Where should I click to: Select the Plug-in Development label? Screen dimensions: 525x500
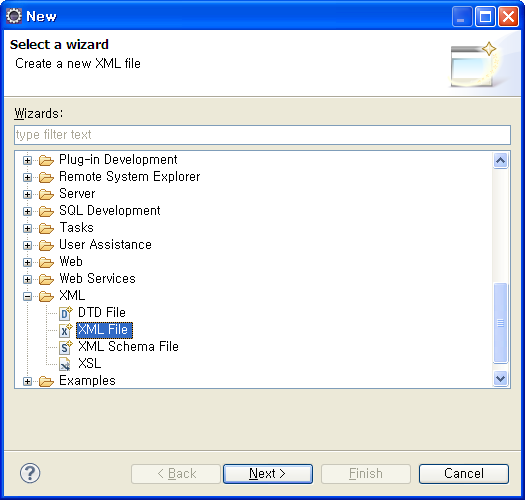tap(118, 160)
